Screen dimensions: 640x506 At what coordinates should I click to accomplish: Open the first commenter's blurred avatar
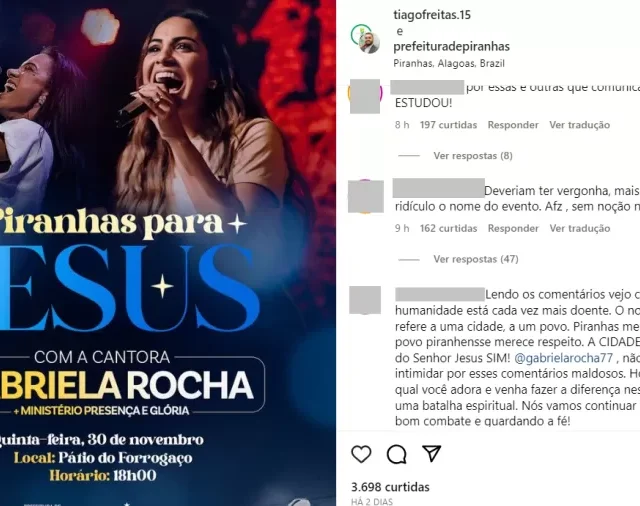click(x=365, y=96)
